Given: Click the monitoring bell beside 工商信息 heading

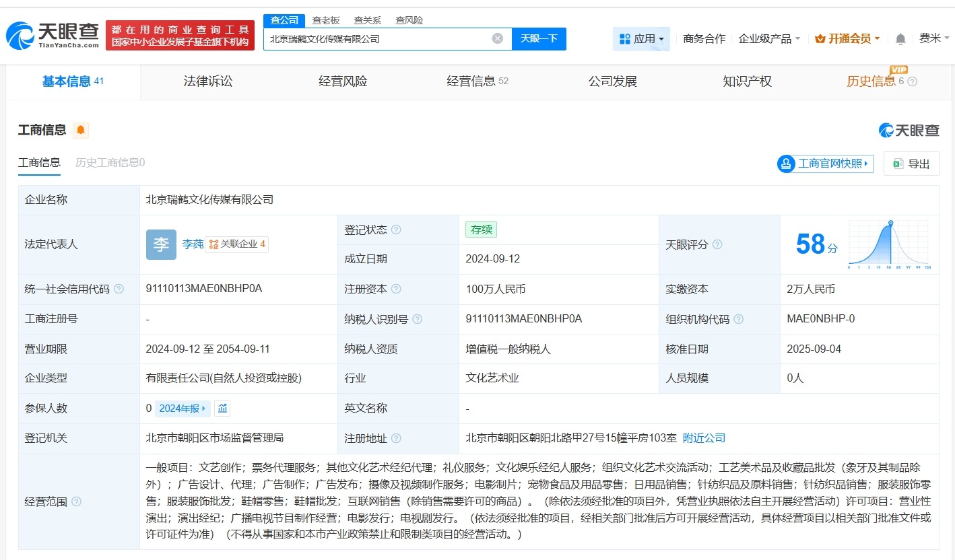Looking at the screenshot, I should [81, 130].
